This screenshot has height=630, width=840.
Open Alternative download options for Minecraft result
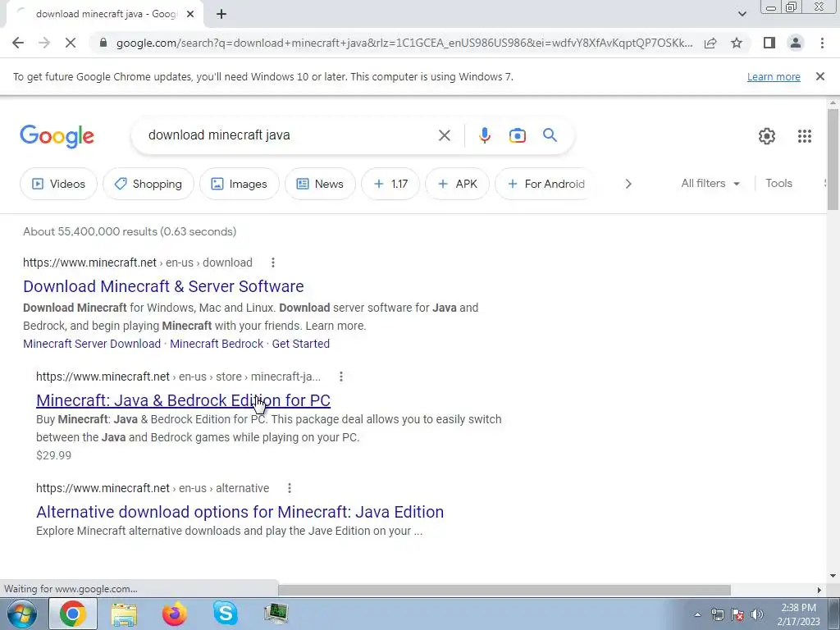(x=240, y=512)
